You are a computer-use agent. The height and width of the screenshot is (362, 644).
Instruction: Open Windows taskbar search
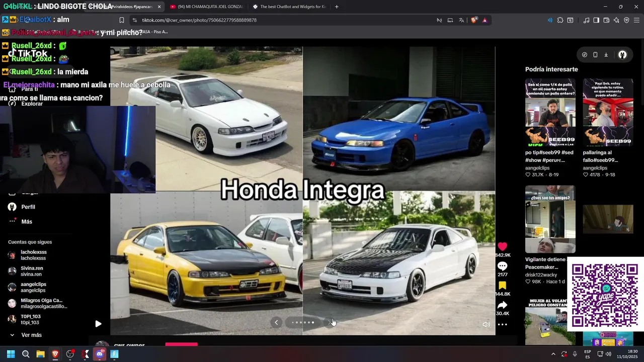point(26,354)
